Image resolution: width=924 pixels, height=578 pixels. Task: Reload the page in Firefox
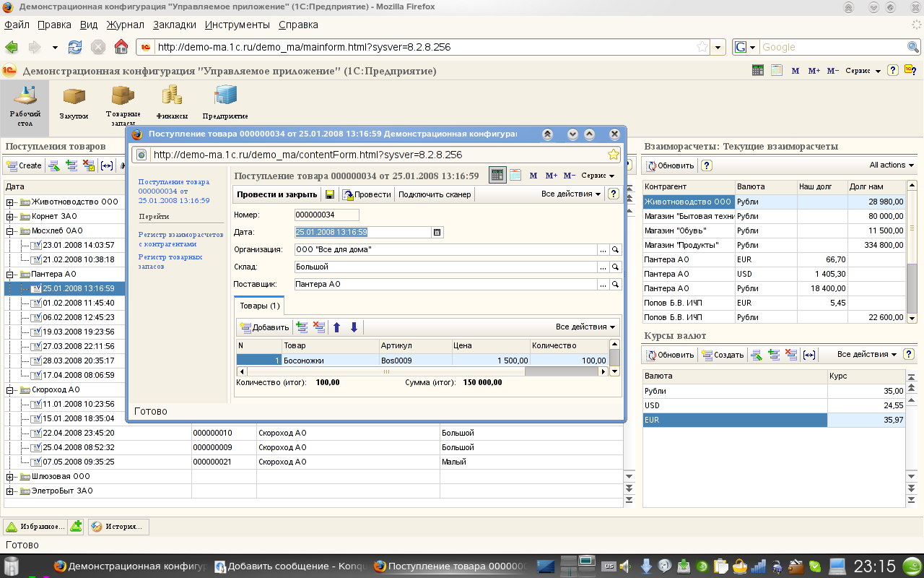tap(75, 47)
